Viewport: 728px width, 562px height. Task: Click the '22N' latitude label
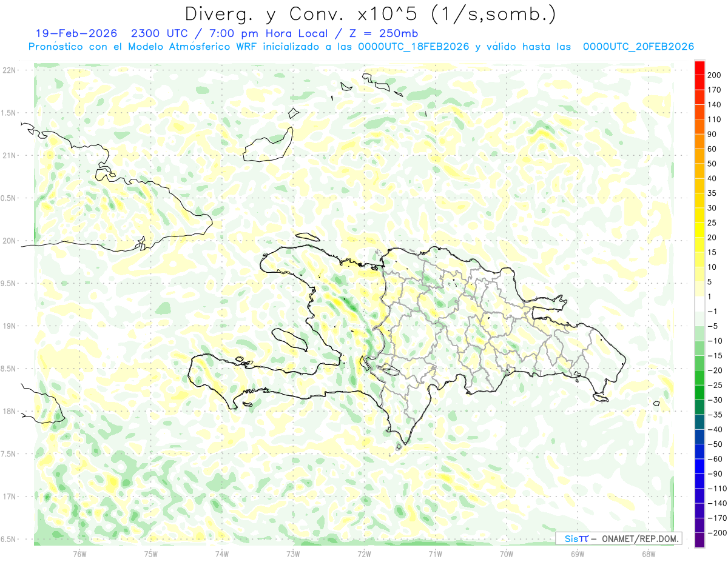click(8, 70)
